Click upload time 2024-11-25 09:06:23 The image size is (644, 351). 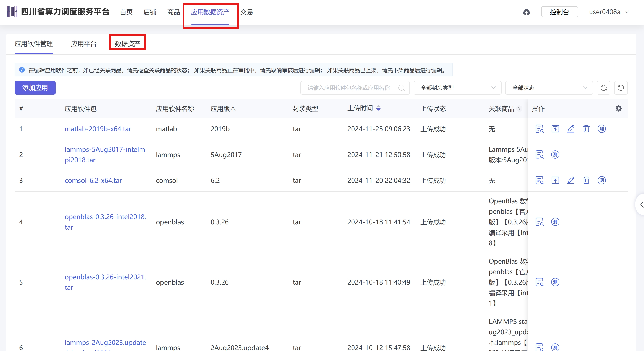point(378,129)
